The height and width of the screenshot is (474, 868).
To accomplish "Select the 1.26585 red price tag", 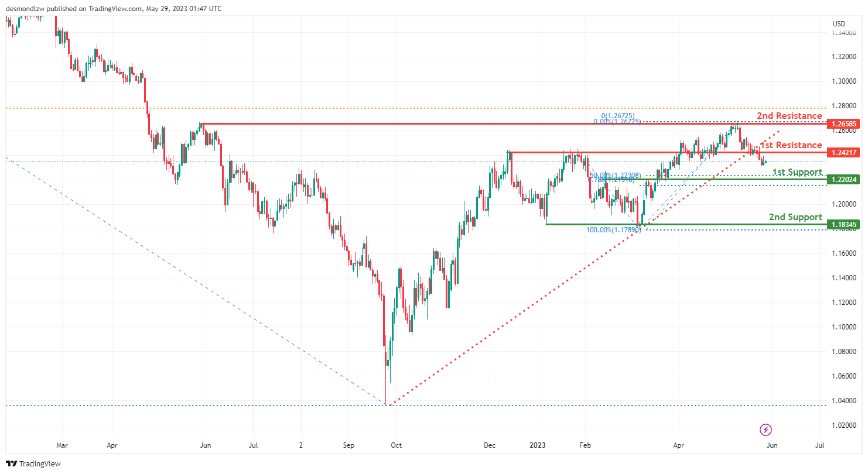I will click(842, 124).
